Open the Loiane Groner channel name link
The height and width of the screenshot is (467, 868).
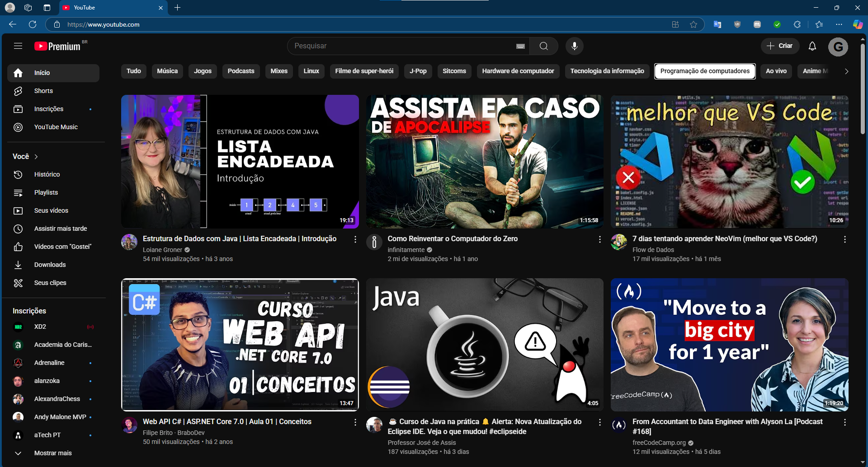click(x=162, y=250)
